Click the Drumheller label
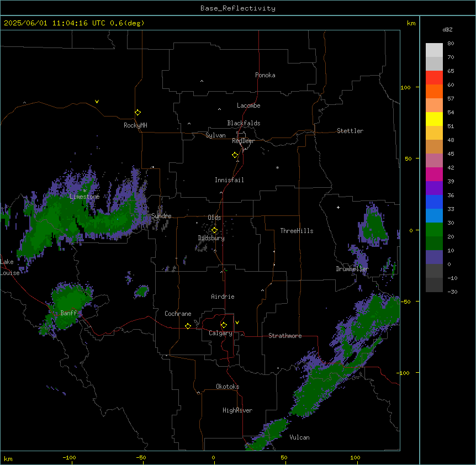This screenshot has width=476, height=465. coord(352,269)
